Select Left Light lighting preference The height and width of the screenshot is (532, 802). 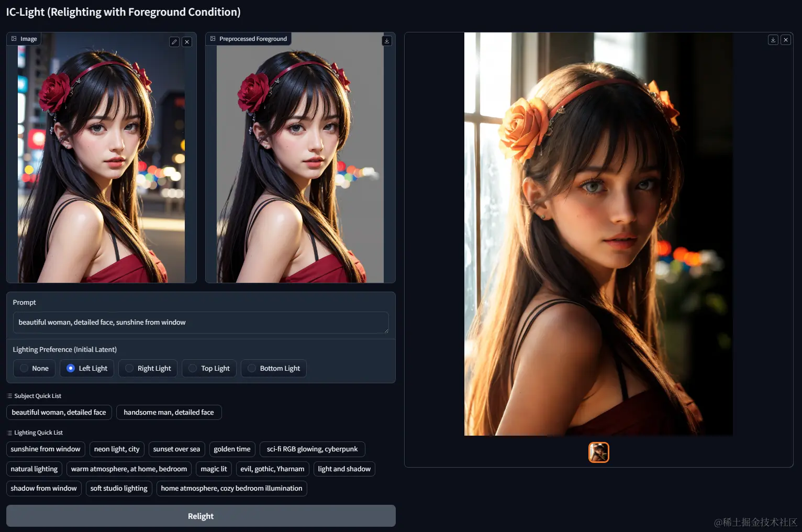[x=87, y=368]
